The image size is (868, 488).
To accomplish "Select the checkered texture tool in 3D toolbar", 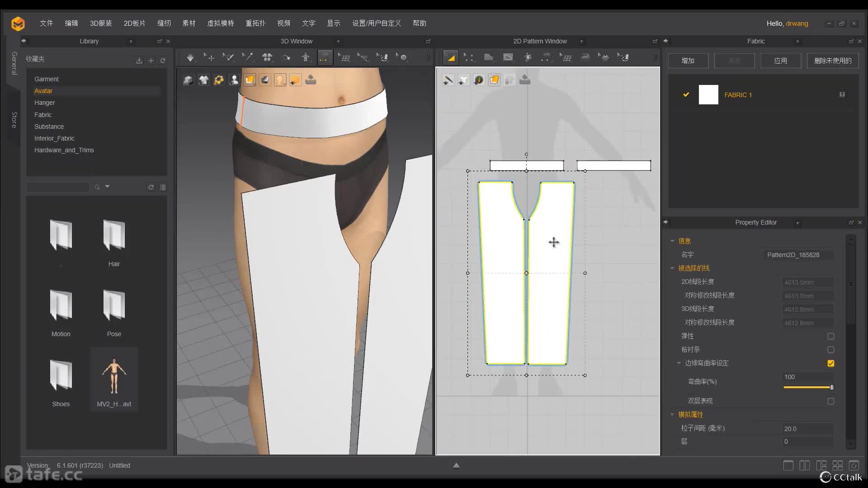I will click(383, 57).
